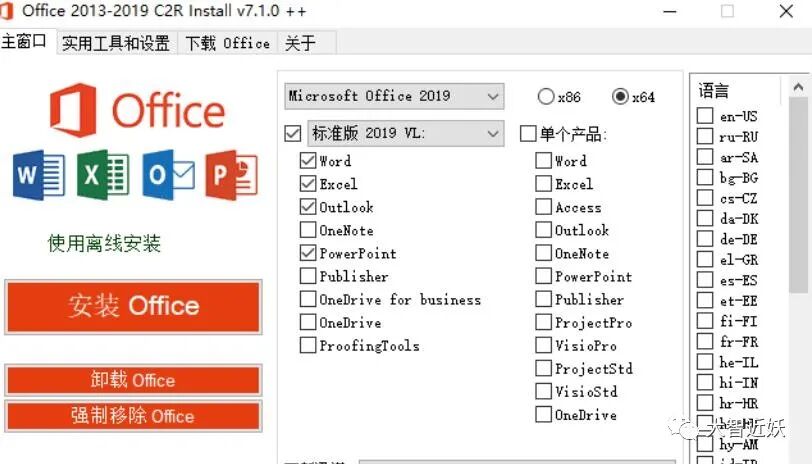Click the 安装 Office button
Screen dimensions: 812x464
(133, 306)
